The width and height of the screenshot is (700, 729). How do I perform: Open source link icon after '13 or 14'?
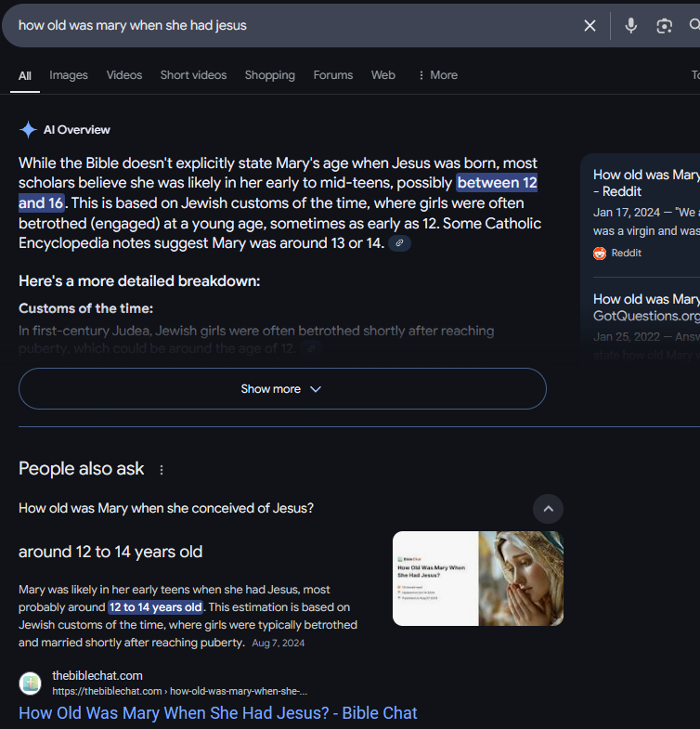click(400, 243)
